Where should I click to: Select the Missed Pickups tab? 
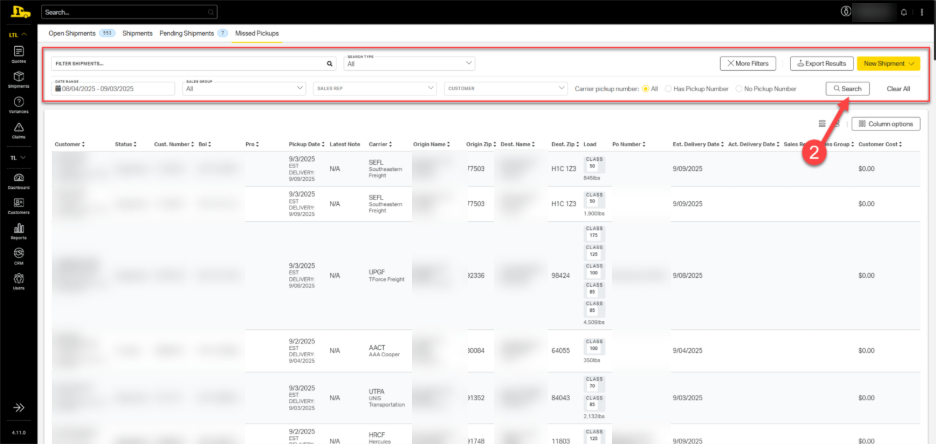(257, 33)
